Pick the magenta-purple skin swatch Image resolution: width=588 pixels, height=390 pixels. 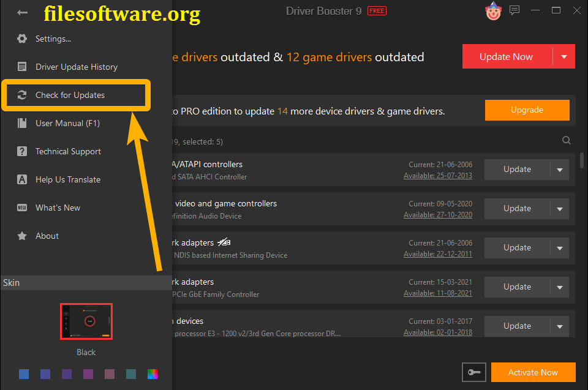click(x=88, y=374)
